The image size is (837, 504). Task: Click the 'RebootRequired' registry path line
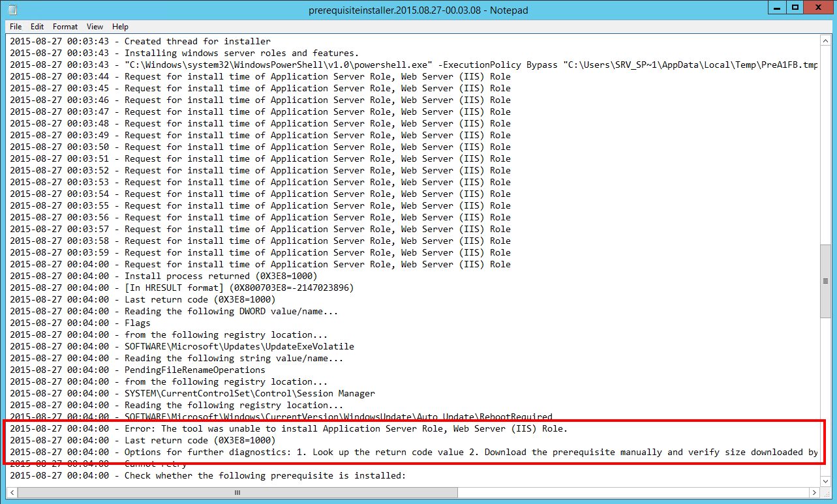coord(281,417)
